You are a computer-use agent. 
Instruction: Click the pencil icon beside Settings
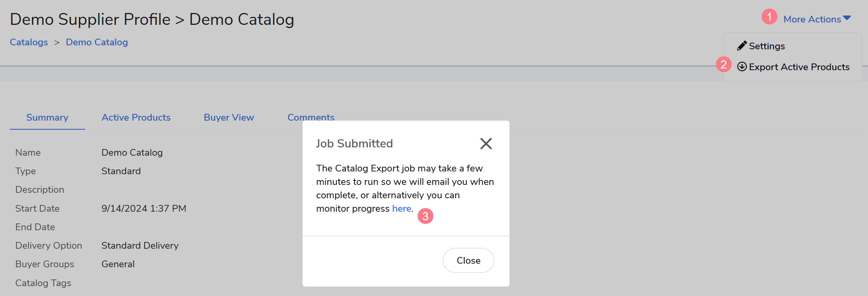tap(742, 46)
